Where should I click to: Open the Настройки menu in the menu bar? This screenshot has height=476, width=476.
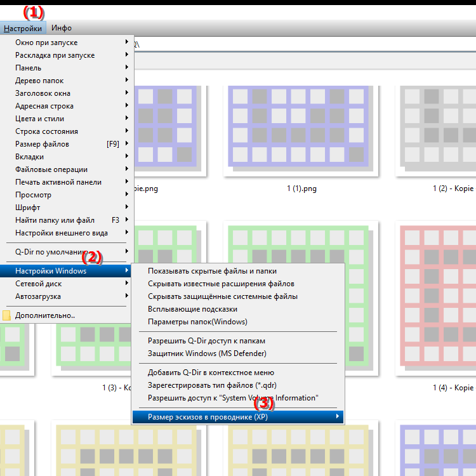tap(23, 28)
